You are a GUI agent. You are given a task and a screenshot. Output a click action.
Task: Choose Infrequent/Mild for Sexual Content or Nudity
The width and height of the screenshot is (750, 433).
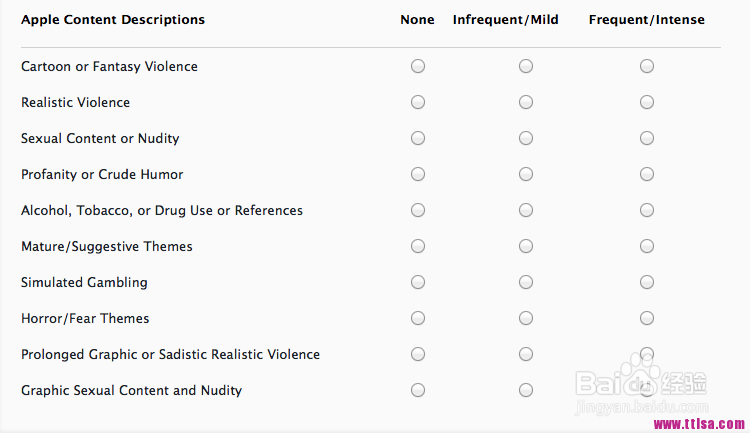[526, 138]
